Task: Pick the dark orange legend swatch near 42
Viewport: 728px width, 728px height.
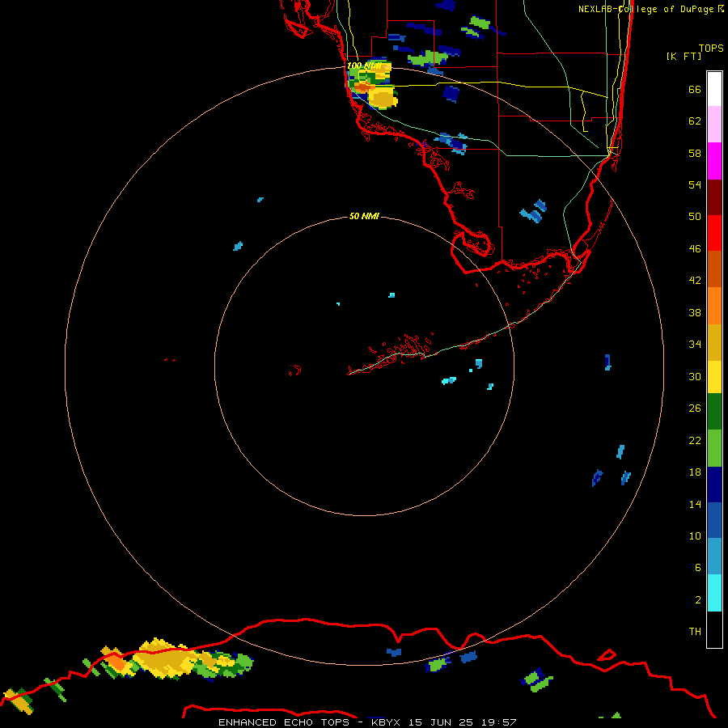Action: (714, 269)
